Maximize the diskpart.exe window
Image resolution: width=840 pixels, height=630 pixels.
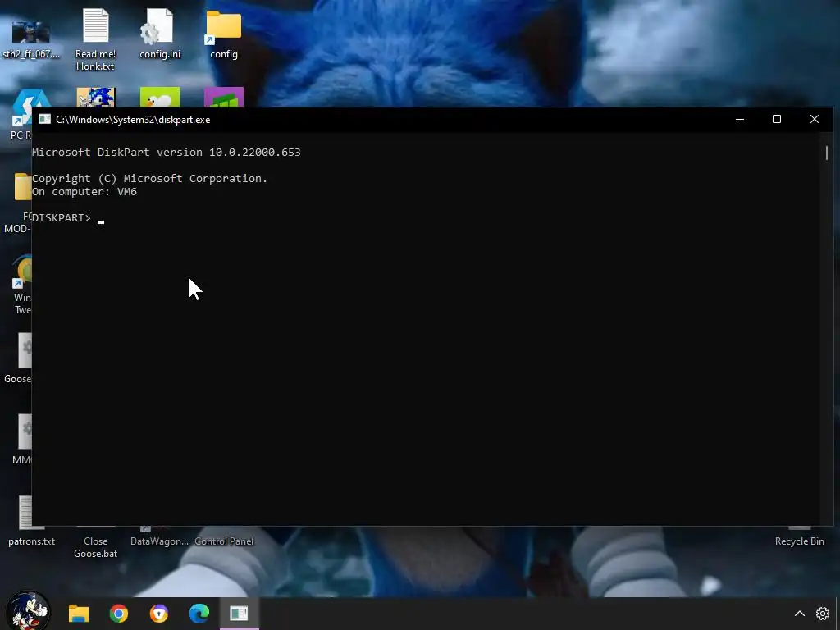(777, 120)
